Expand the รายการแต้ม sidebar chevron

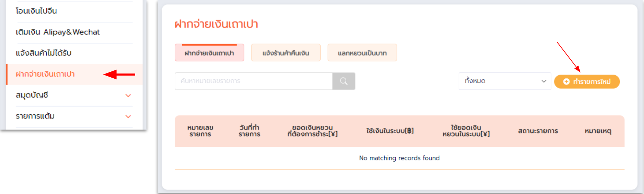(128, 117)
